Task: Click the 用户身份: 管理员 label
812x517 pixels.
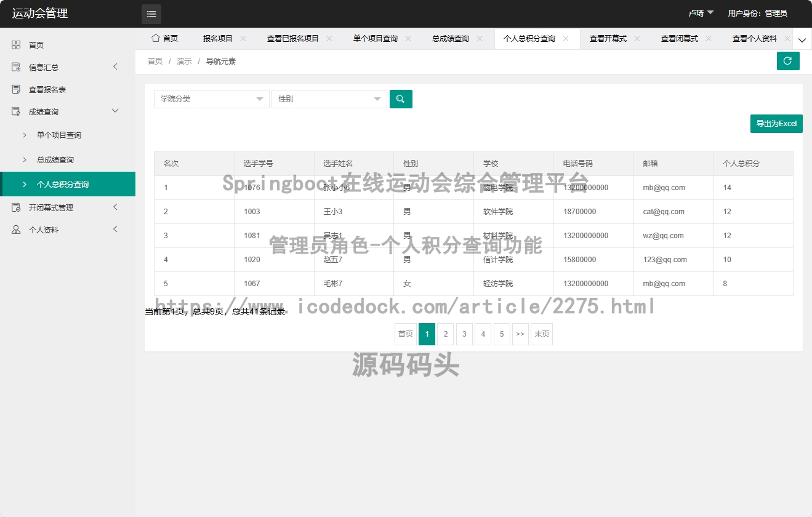Action: coord(757,14)
